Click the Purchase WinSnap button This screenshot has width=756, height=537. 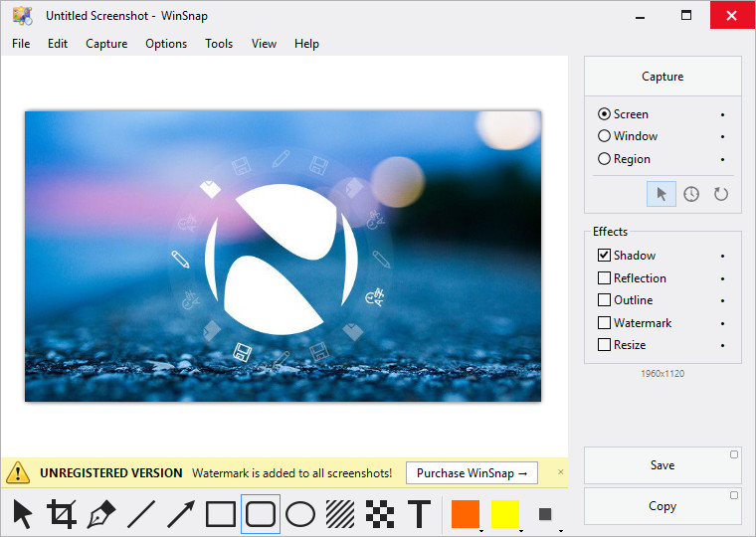472,473
